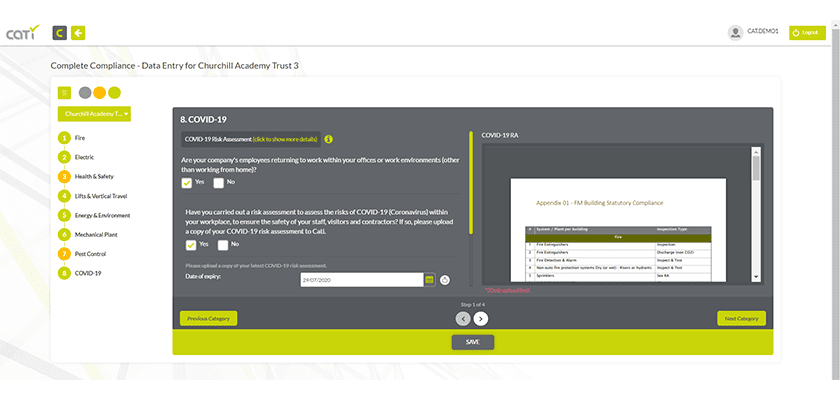Tick Yes for risk assessment carried out

point(191,245)
